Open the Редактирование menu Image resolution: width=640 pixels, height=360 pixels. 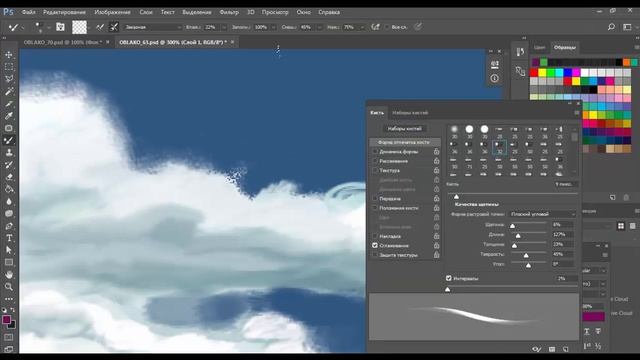64,12
